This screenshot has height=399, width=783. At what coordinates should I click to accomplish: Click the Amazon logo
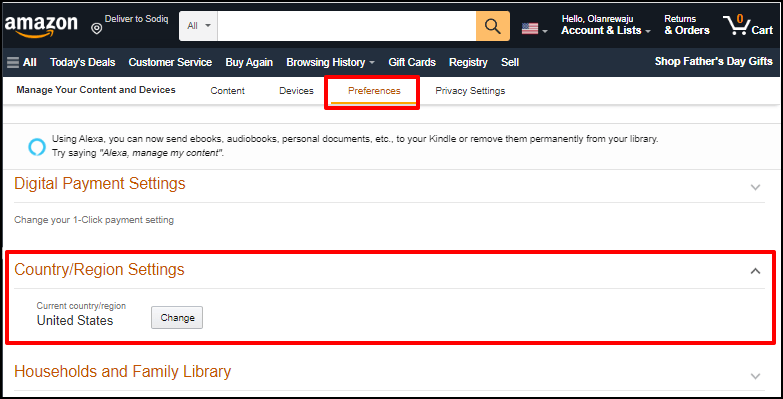pos(41,26)
